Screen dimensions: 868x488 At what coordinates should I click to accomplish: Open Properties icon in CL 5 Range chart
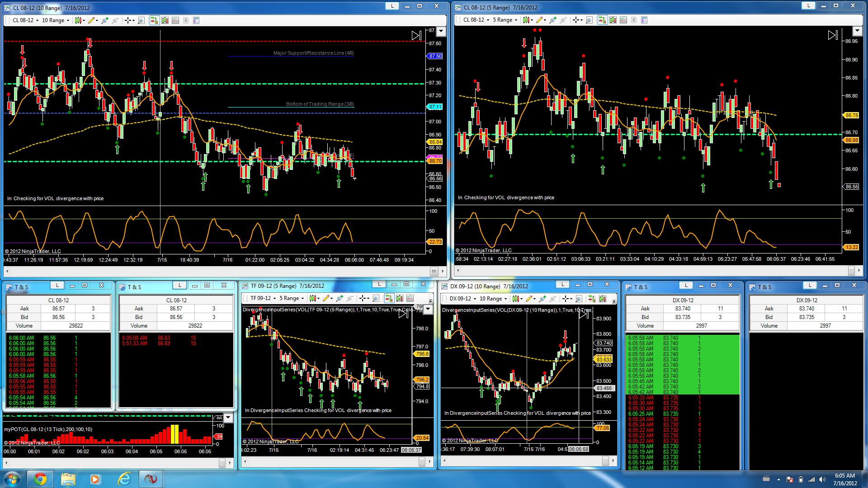[644, 20]
